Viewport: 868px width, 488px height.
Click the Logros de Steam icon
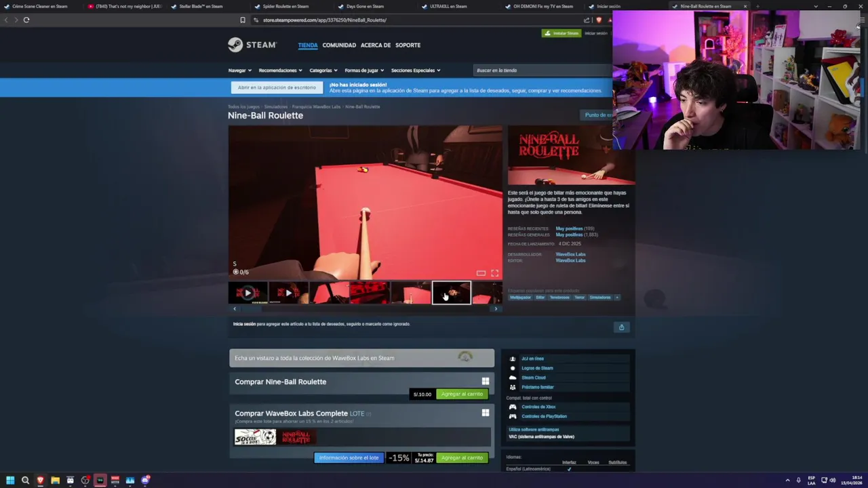click(513, 368)
